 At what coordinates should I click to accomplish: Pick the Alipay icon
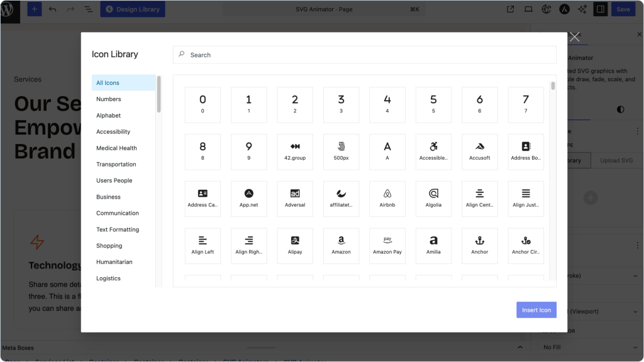click(x=295, y=246)
